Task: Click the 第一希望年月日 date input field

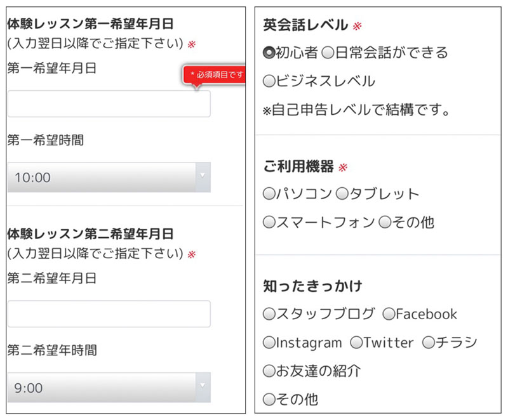Action: click(109, 104)
